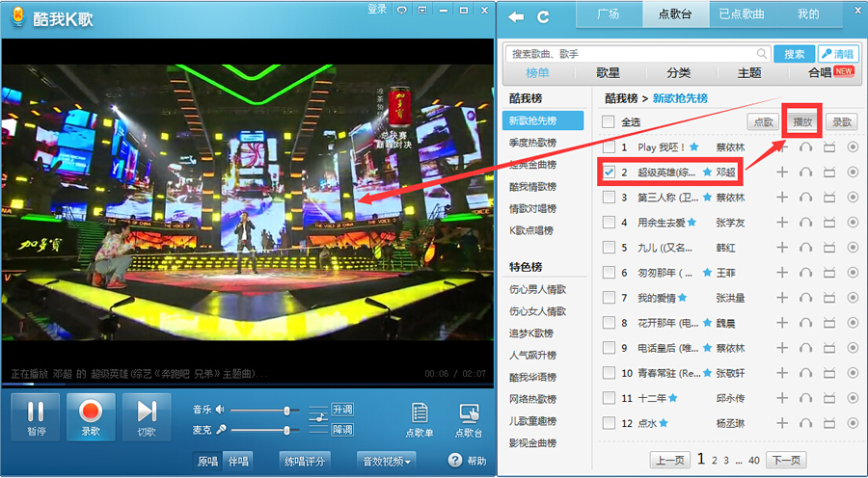Add song 5 九儿 with plus icon

pos(782,248)
